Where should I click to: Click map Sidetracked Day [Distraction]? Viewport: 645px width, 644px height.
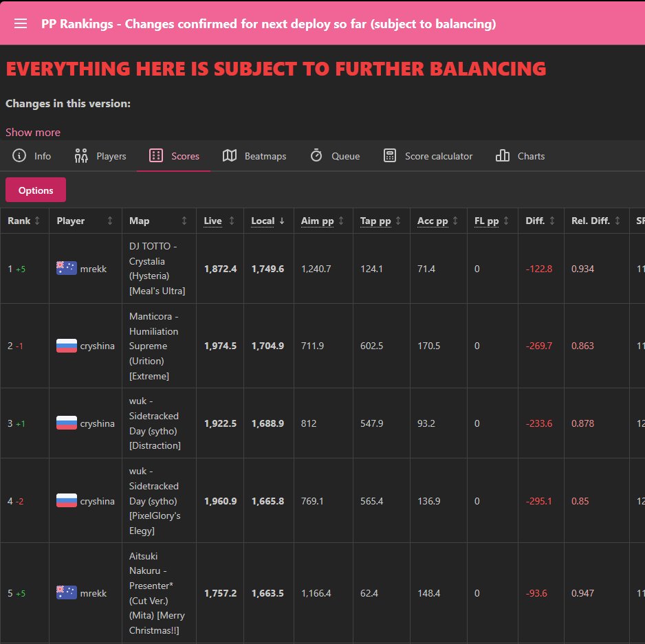point(155,423)
